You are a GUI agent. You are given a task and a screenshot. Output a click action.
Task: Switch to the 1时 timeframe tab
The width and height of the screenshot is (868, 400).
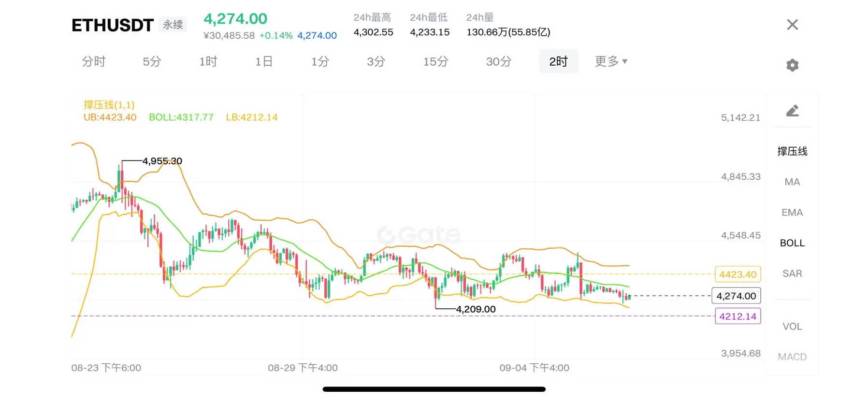tap(208, 61)
